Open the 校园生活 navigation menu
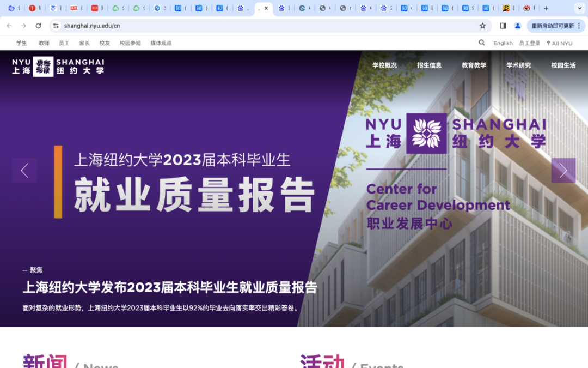The height and width of the screenshot is (368, 588). point(563,65)
